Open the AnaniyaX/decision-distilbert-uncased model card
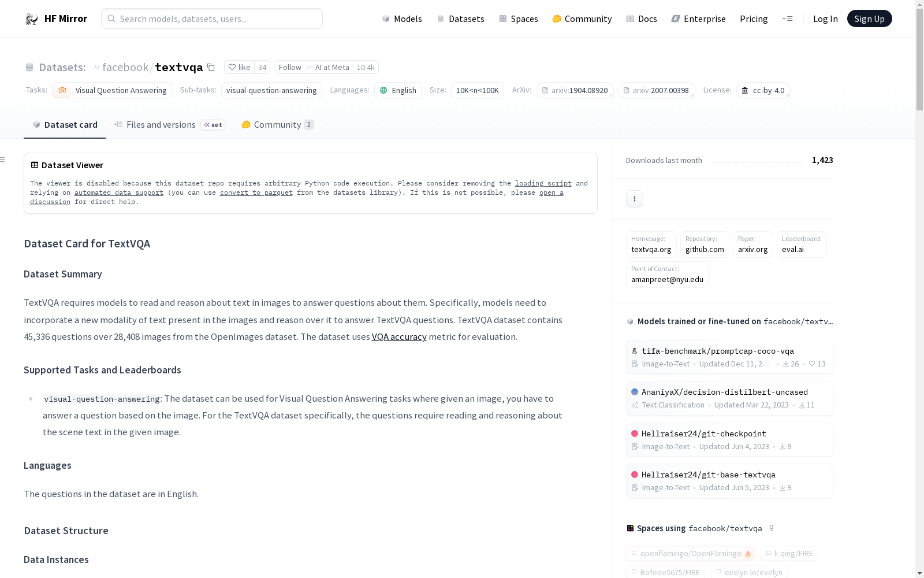Screen dimensions: 924x578 pyautogui.click(x=729, y=398)
